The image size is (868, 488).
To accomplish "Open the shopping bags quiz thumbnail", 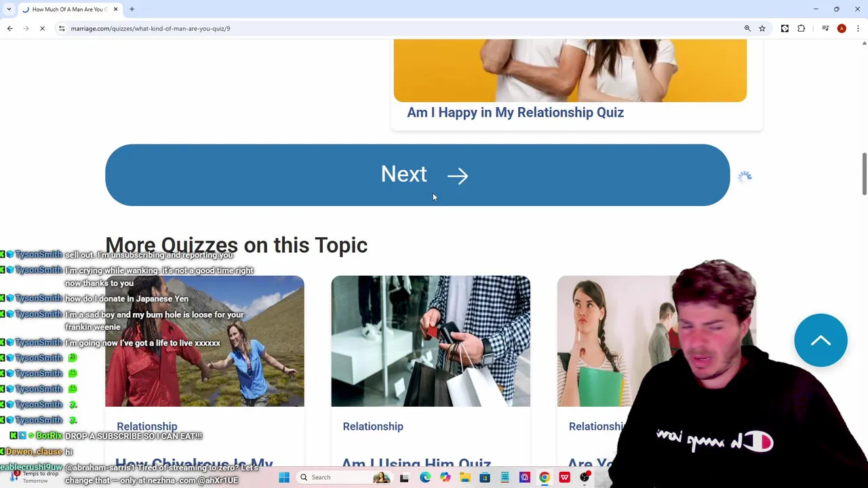I will point(431,341).
